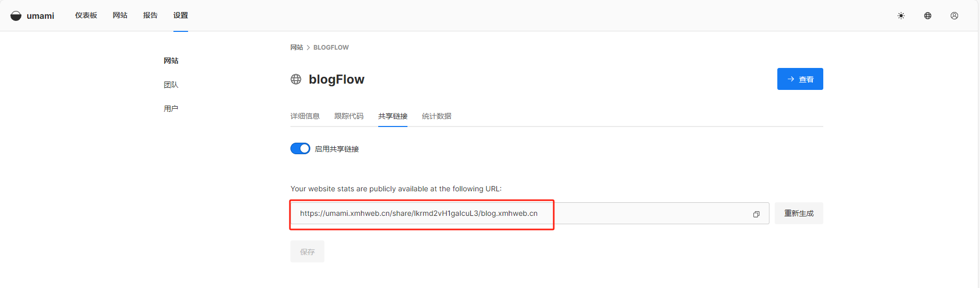The image size is (980, 288).
Task: Select the 共享链接 tab
Action: pos(393,116)
